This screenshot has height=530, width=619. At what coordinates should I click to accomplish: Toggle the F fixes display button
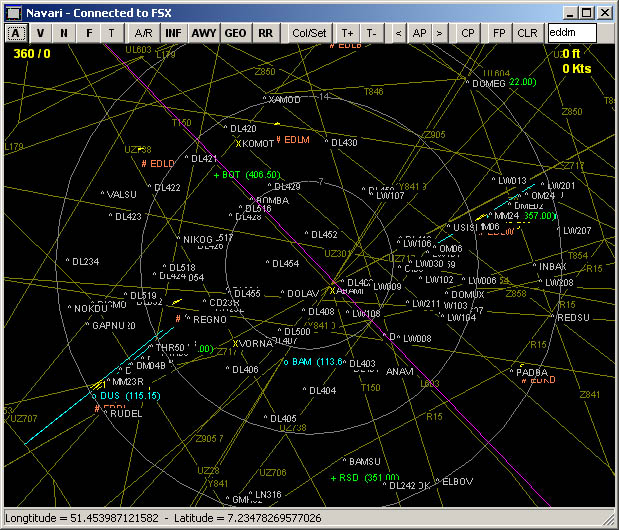[x=88, y=33]
